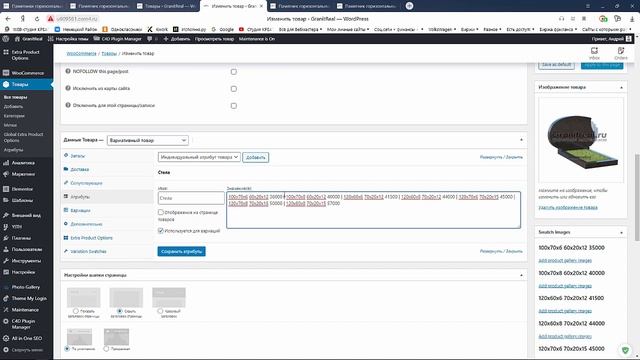Tick the Исключить из карты сайта checkbox
The width and height of the screenshot is (640, 360).
click(x=233, y=89)
